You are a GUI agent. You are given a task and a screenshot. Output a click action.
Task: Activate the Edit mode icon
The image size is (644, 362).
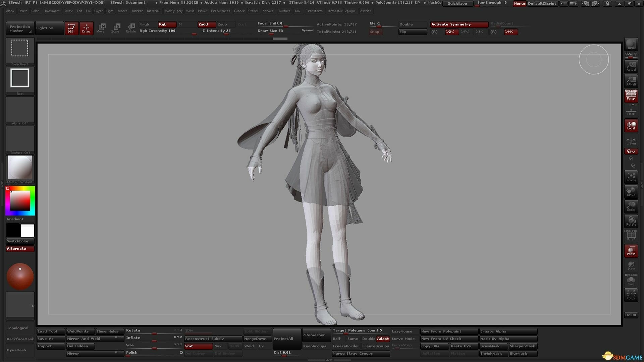(x=71, y=28)
